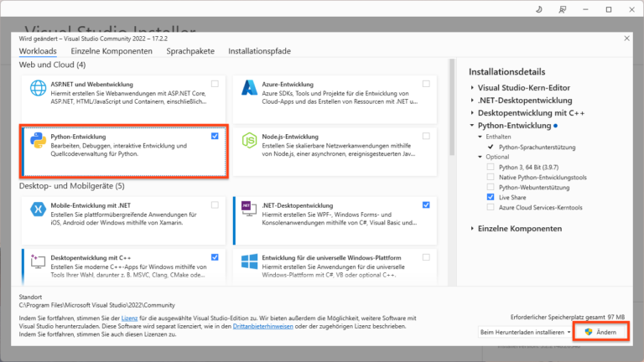Expand Desktopentwicklung mit C++ in Installationsdetails
644x362 pixels.
pyautogui.click(x=472, y=113)
